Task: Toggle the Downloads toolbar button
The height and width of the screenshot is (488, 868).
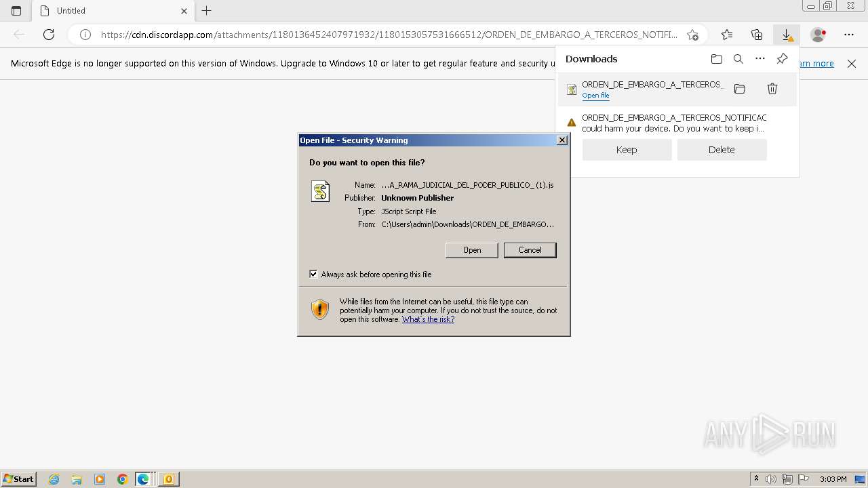Action: tap(787, 35)
